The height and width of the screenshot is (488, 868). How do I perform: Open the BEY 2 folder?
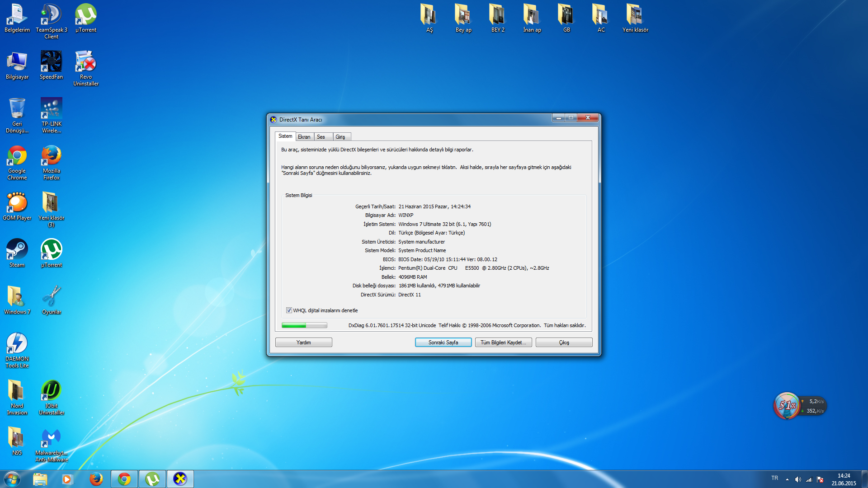[x=498, y=15]
